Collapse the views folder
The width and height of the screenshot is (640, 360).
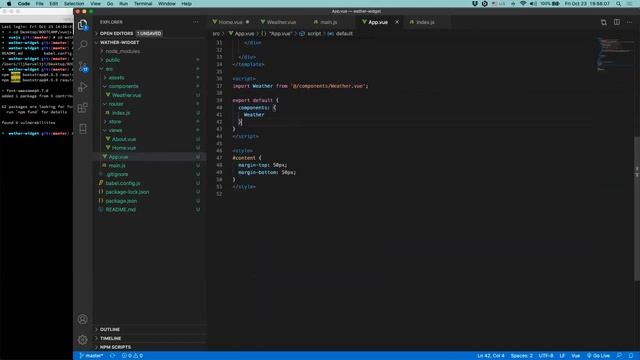pos(116,131)
